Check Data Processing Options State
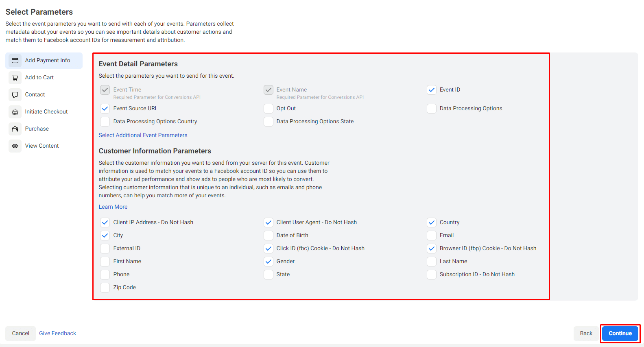 [x=269, y=122]
